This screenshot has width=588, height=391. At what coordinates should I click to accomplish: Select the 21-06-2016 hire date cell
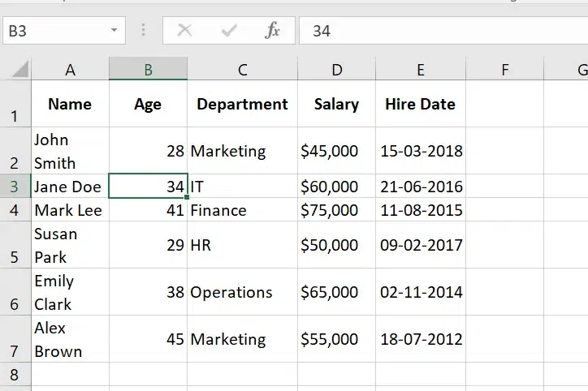(421, 186)
